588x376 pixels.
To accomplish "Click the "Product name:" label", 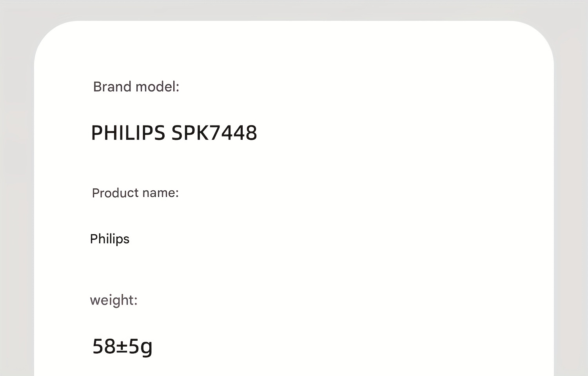I will [x=135, y=193].
